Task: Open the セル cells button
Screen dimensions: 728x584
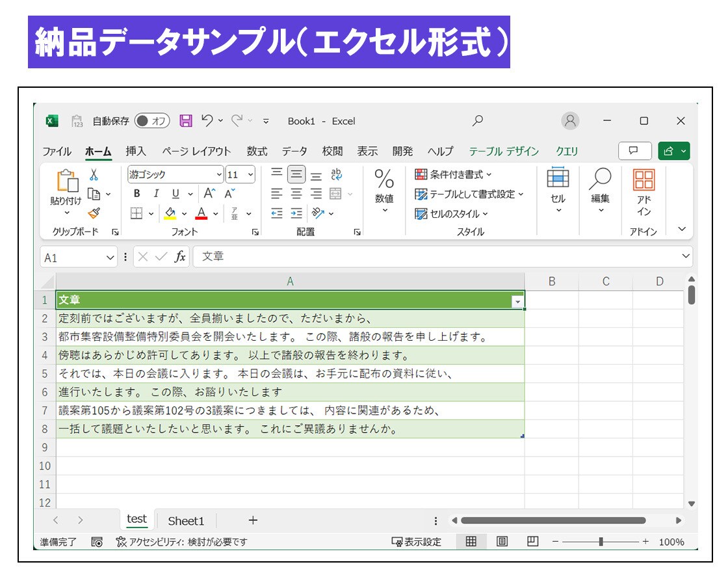Action: click(x=558, y=190)
